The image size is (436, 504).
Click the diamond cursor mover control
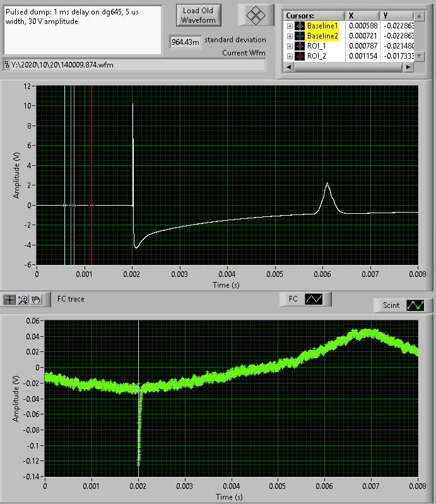click(255, 16)
